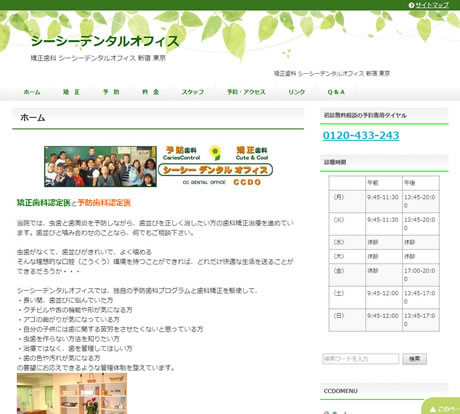This screenshot has height=414, width=460.
Task: Click the シーシーデンタルオフィス site title
Action: tap(105, 41)
